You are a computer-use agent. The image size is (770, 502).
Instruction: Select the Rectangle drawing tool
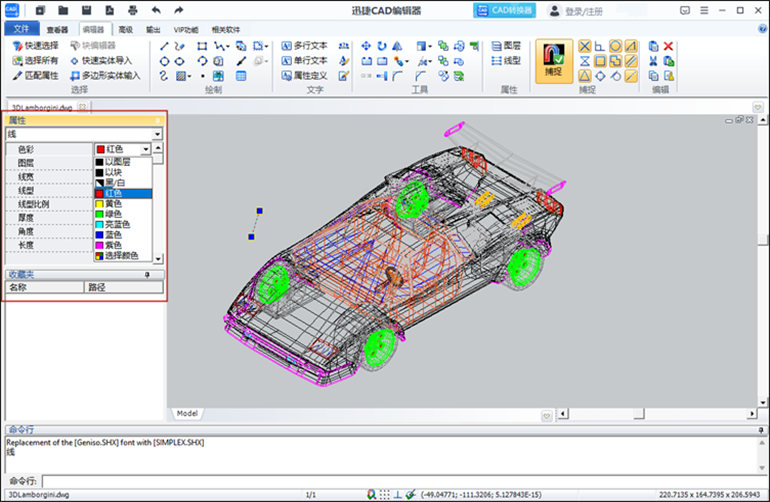click(x=202, y=46)
